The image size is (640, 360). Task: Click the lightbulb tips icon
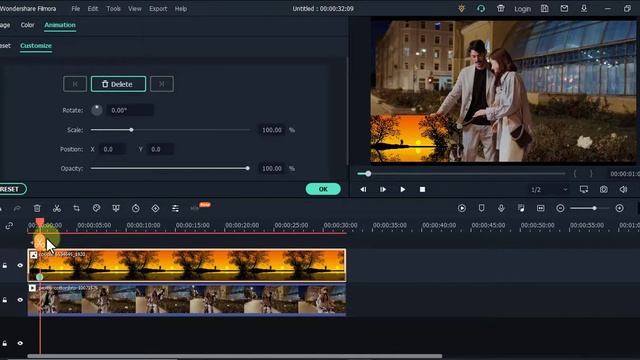(462, 9)
